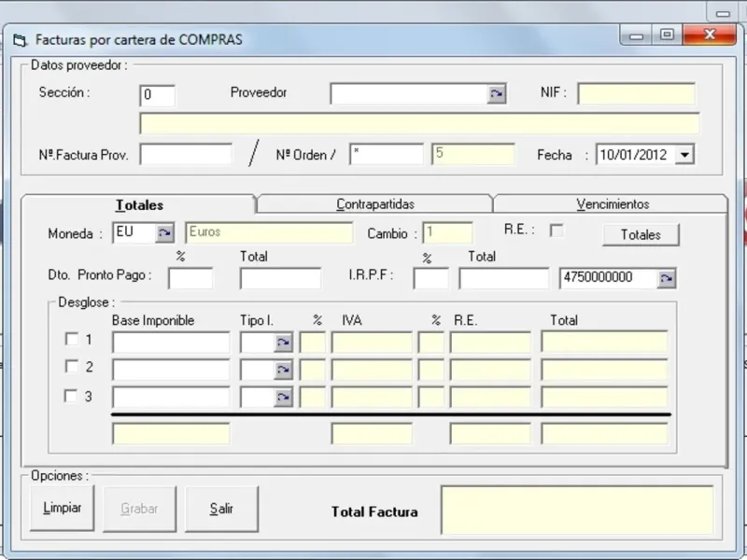Switch to the Contrapartidas tab
Image resolution: width=747 pixels, height=560 pixels.
tap(375, 203)
